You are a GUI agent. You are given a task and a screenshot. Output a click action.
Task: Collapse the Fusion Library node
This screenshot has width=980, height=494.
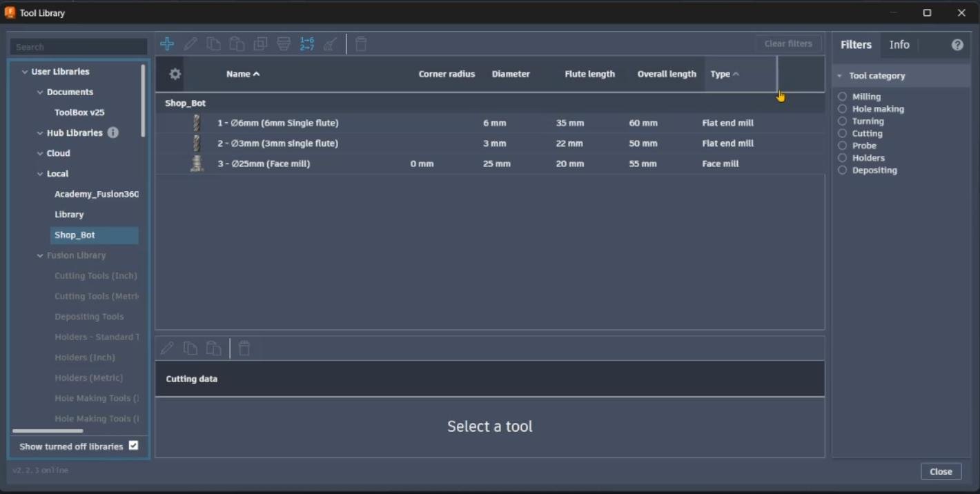(x=40, y=255)
